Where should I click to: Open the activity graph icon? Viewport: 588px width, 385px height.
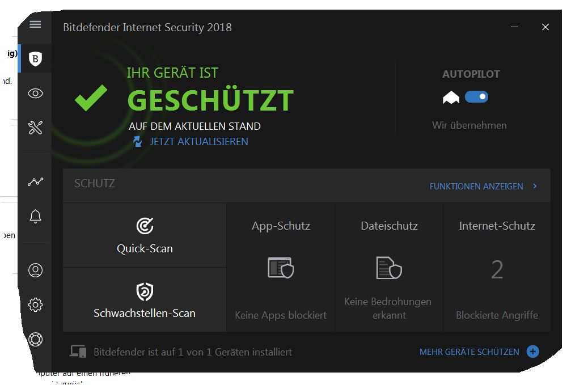(x=35, y=182)
